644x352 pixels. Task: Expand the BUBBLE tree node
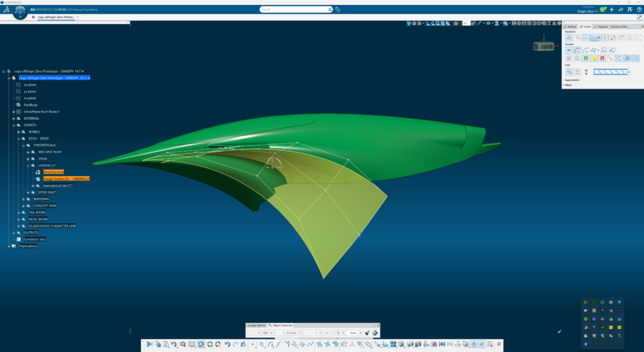point(18,132)
